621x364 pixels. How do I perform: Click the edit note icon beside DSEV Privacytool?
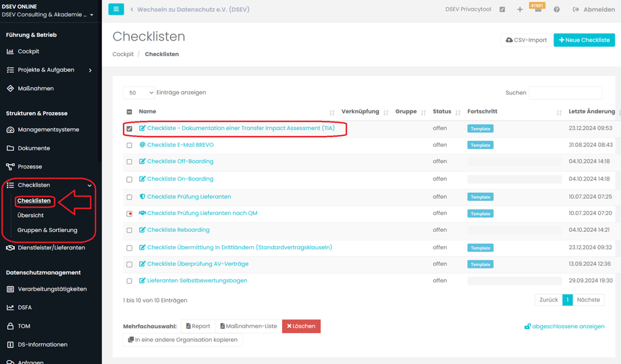click(x=502, y=9)
